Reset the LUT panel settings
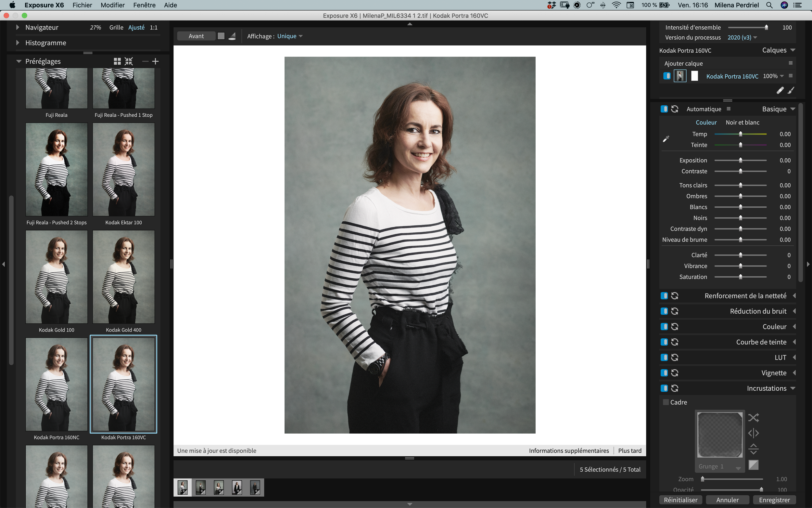Screen dimensions: 812x508 pyautogui.click(x=674, y=358)
